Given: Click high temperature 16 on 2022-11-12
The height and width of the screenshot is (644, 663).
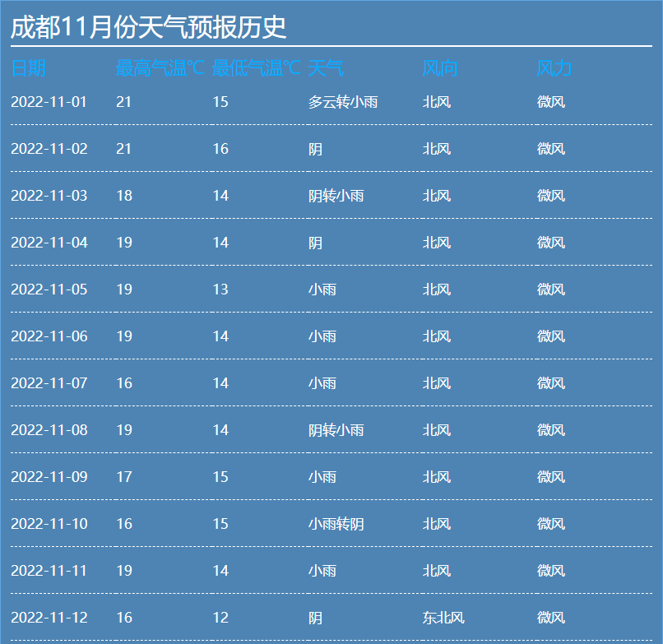Looking at the screenshot, I should point(124,619).
